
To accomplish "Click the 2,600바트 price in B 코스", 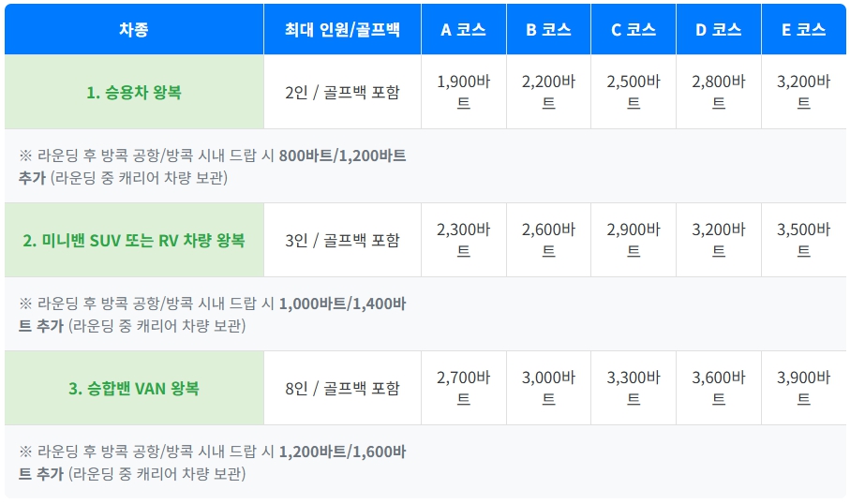I will [x=548, y=240].
